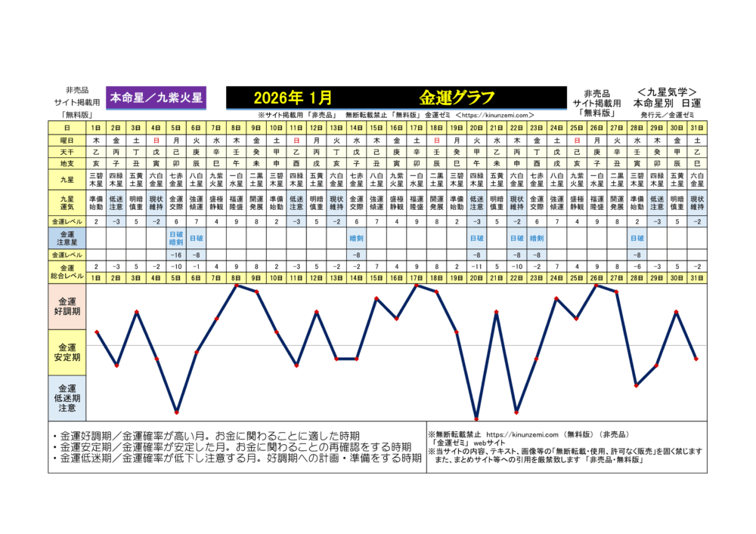Click the graph's low point on day 5
Viewport: 756px width, 534px height.
pyautogui.click(x=176, y=413)
